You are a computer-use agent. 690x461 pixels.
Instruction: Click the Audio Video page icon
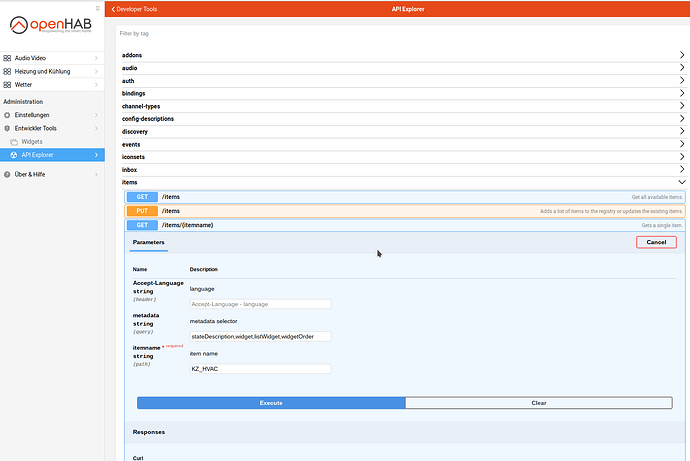coord(8,59)
